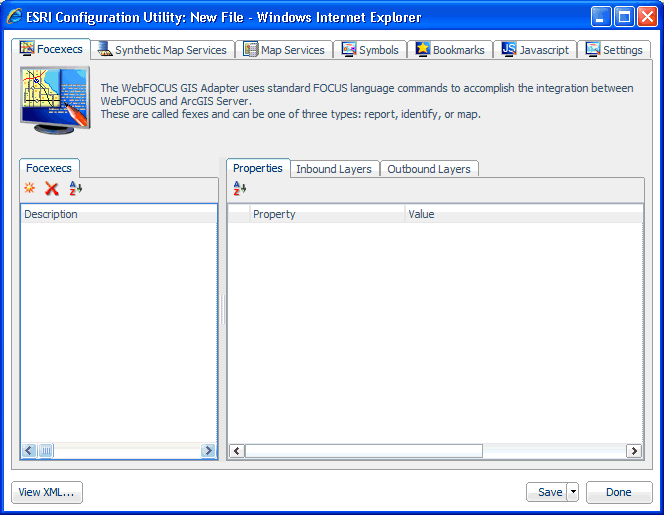Switch to Inbound Layers sub-tab
This screenshot has height=515, width=664.
[334, 169]
